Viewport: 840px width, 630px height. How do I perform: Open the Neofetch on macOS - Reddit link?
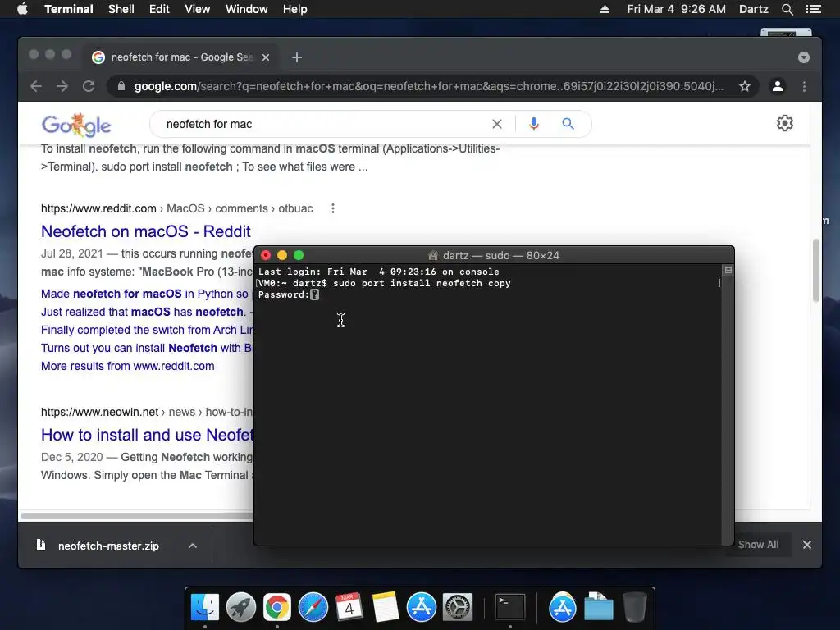(146, 231)
